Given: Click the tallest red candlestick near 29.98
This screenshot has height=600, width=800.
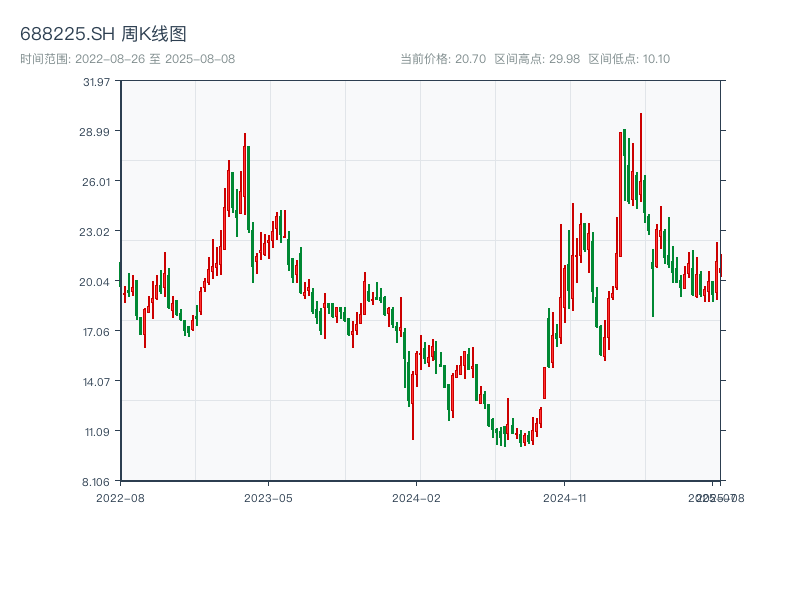Looking at the screenshot, I should [x=641, y=160].
